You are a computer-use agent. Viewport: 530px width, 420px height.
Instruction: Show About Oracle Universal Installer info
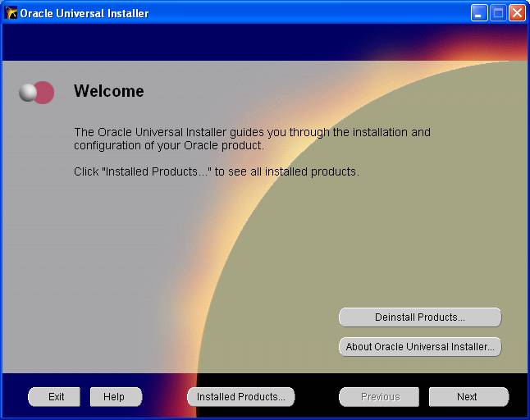(x=420, y=347)
